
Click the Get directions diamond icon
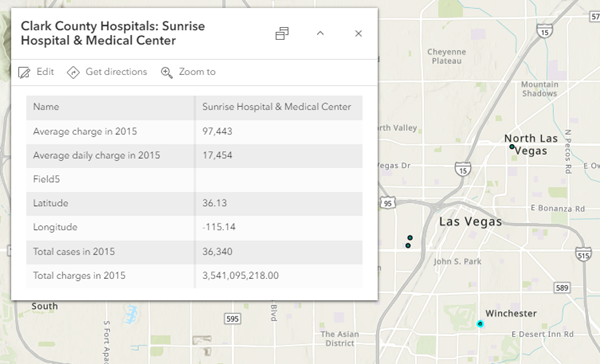coord(73,72)
